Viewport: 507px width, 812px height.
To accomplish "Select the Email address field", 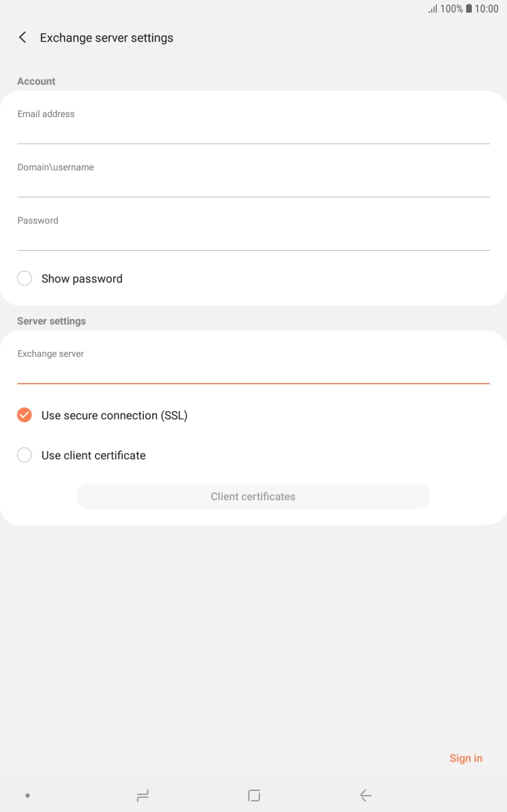I will point(253,123).
